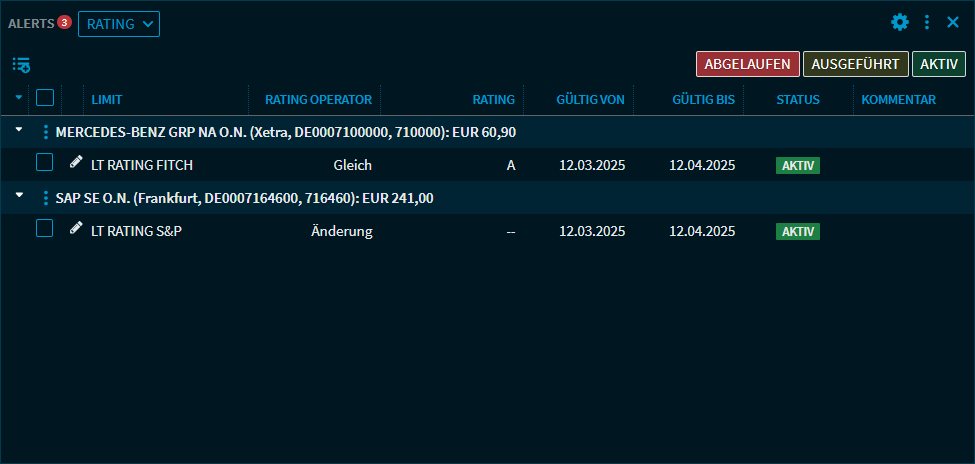
Task: Sort by the Gültig von column
Action: (x=590, y=100)
